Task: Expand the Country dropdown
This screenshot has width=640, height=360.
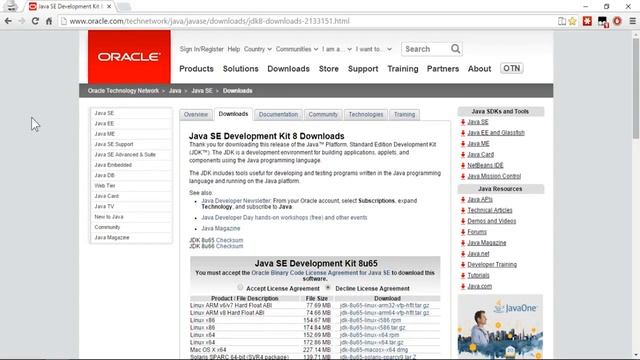Action: point(258,49)
